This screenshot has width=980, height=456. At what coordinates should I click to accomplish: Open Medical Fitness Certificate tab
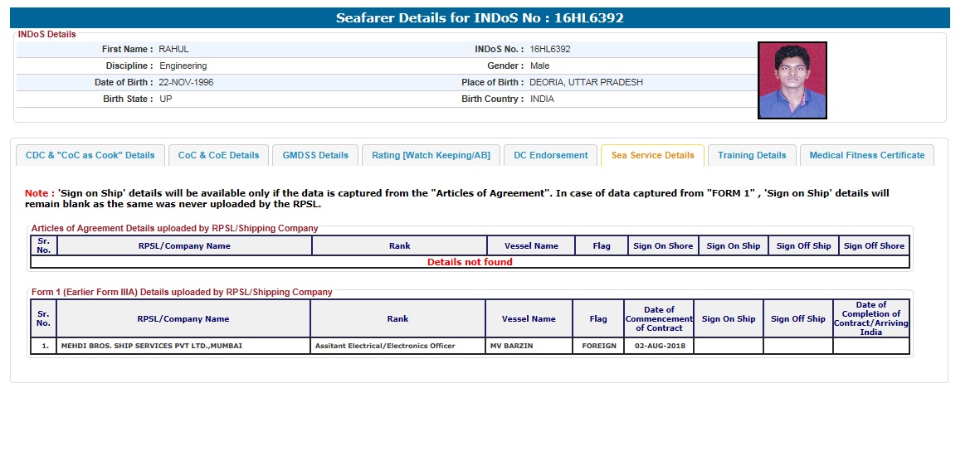(866, 155)
